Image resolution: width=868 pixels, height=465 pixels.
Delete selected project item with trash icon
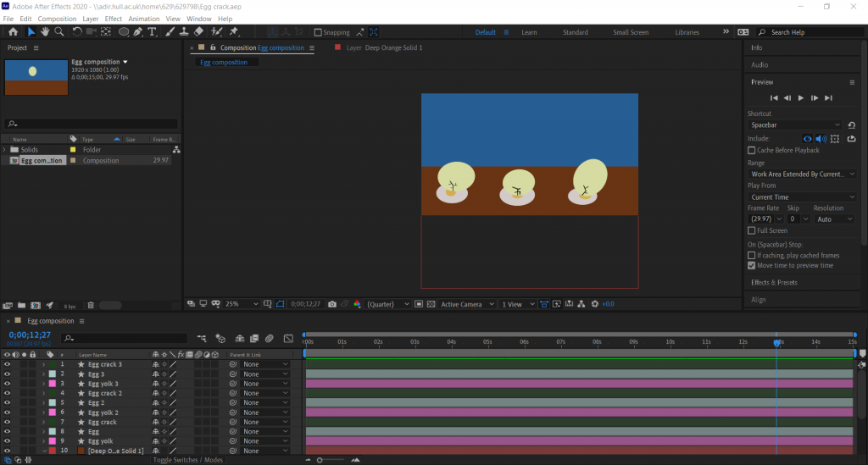[91, 305]
